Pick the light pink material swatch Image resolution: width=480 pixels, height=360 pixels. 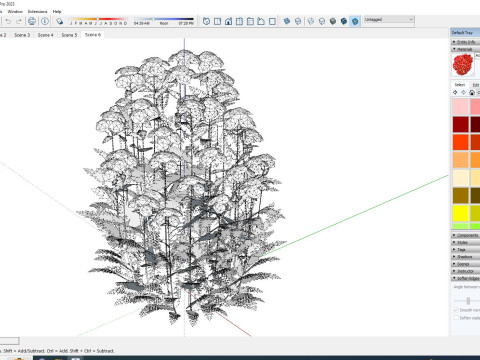coord(461,106)
